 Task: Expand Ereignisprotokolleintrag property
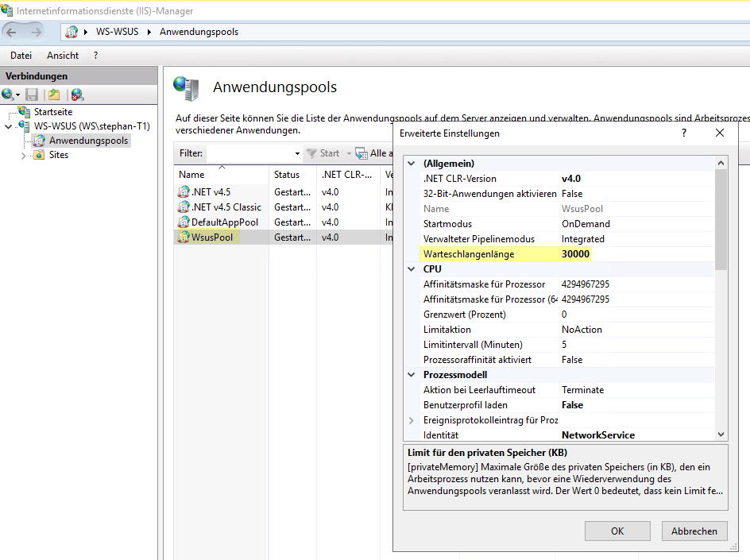(x=412, y=420)
